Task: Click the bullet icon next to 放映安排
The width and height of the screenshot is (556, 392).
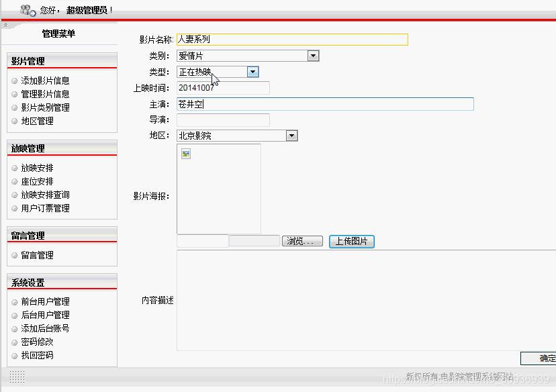Action: point(15,168)
